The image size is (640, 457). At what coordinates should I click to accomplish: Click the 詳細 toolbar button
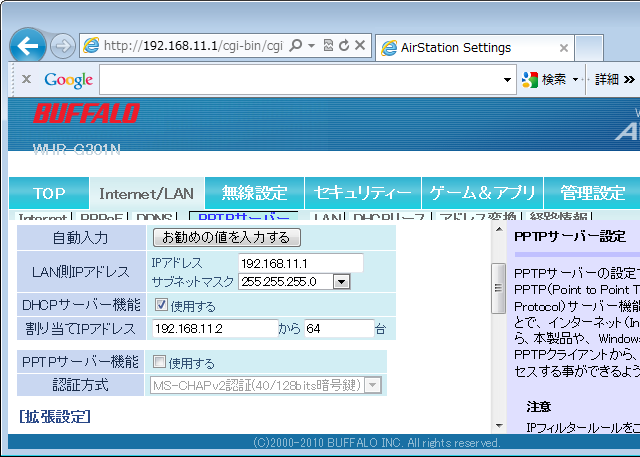coord(614,79)
